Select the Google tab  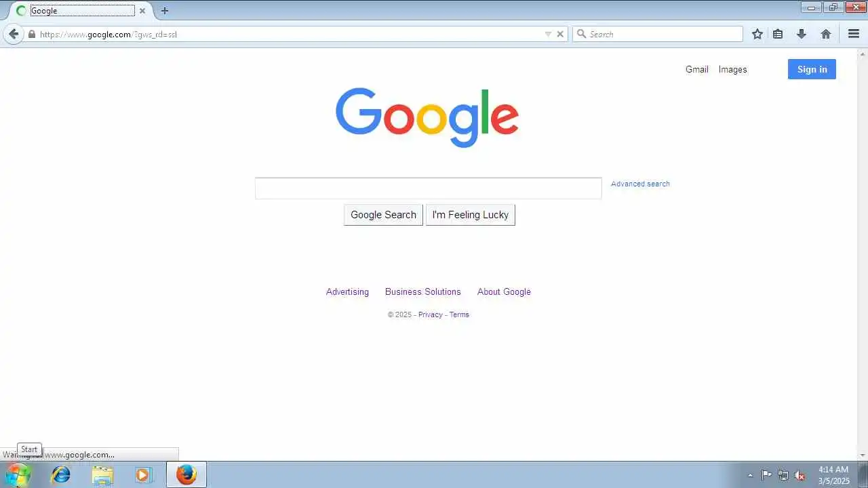[80, 11]
